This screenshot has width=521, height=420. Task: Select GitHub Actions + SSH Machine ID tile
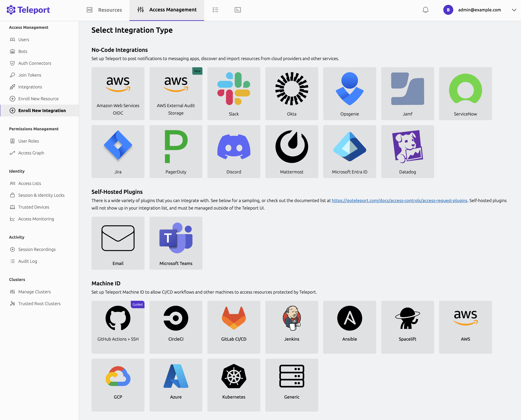(118, 327)
